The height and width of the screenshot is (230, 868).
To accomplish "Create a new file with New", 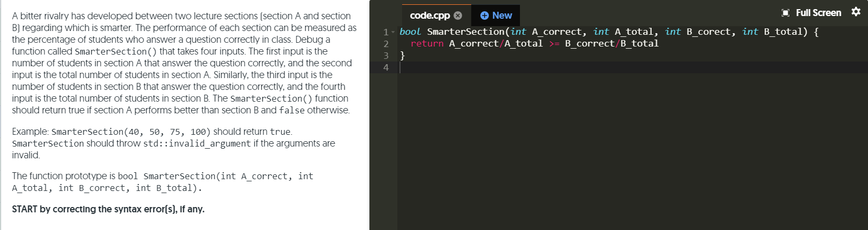I will [x=496, y=16].
